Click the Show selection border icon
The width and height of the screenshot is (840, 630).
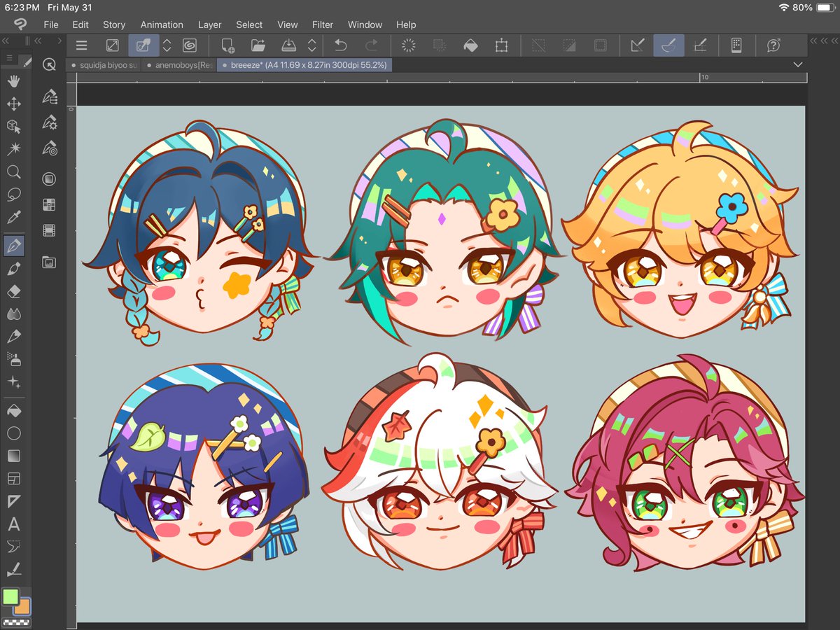(x=600, y=45)
